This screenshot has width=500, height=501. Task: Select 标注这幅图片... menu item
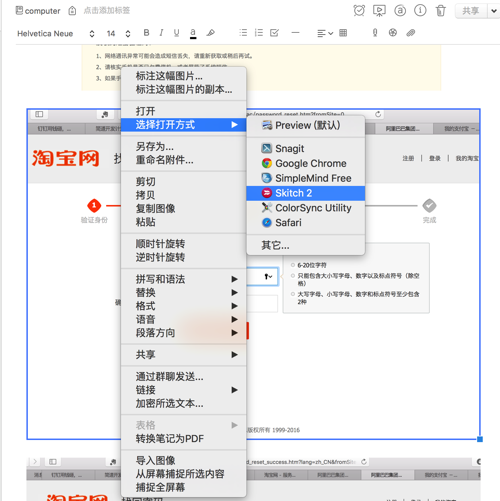[x=184, y=76]
